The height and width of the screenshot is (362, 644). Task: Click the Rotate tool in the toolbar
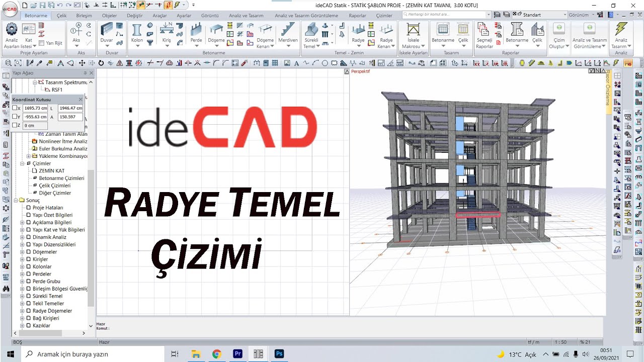[101, 63]
